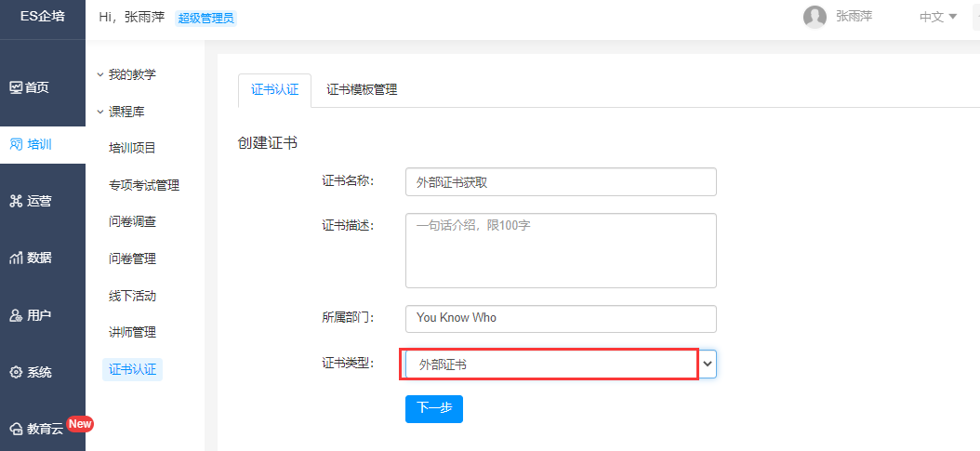Select the 证书认证 tab
980x451 pixels.
pos(274,89)
